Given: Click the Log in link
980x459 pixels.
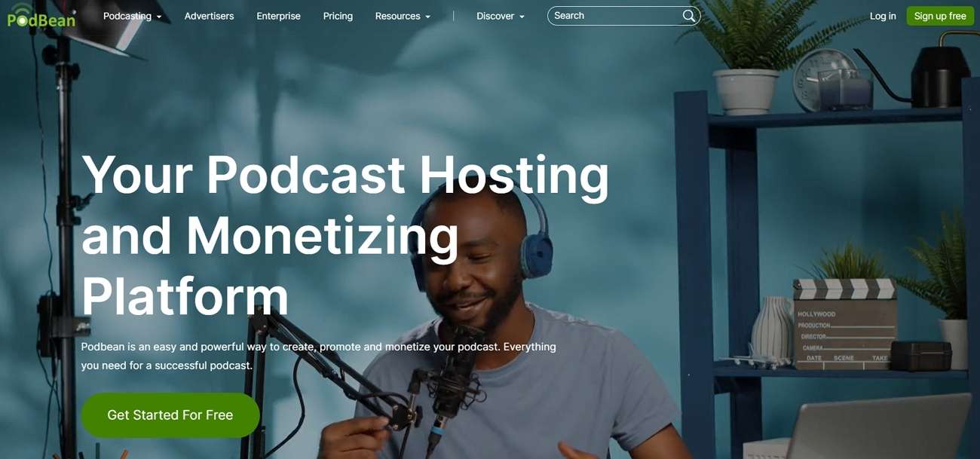Looking at the screenshot, I should [x=883, y=16].
